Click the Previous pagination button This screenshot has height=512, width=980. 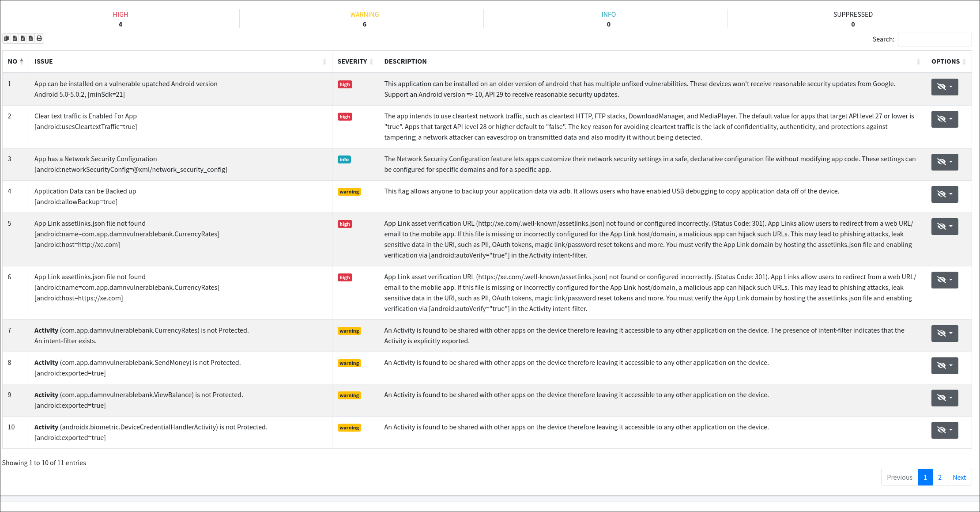(899, 477)
